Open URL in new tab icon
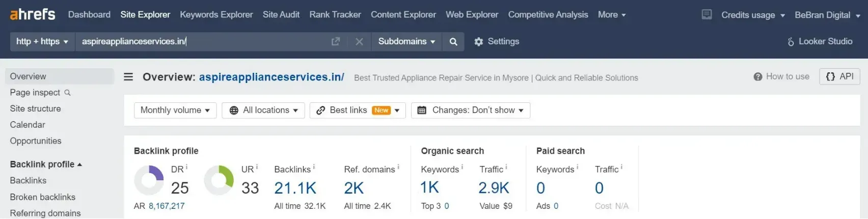 pos(336,41)
